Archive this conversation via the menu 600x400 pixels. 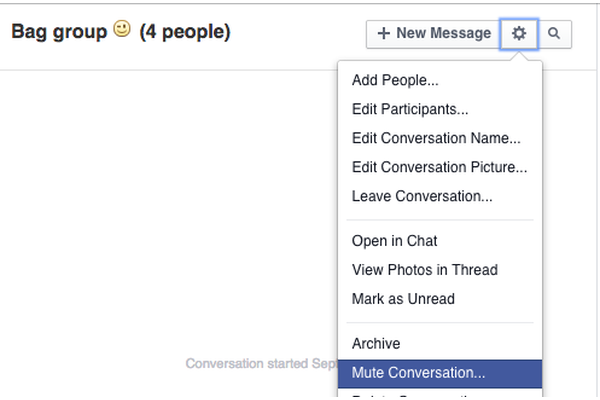(x=376, y=344)
